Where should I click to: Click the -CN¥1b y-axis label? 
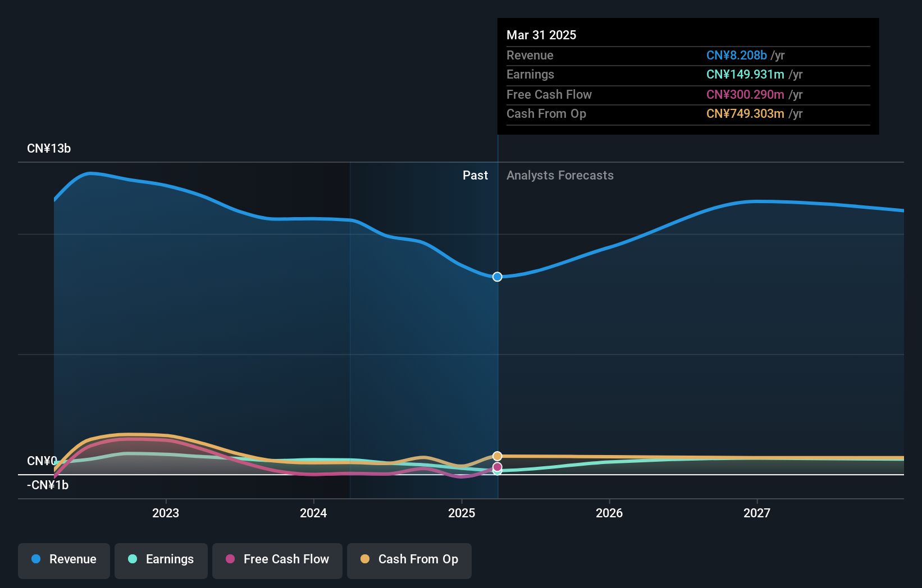pos(48,485)
